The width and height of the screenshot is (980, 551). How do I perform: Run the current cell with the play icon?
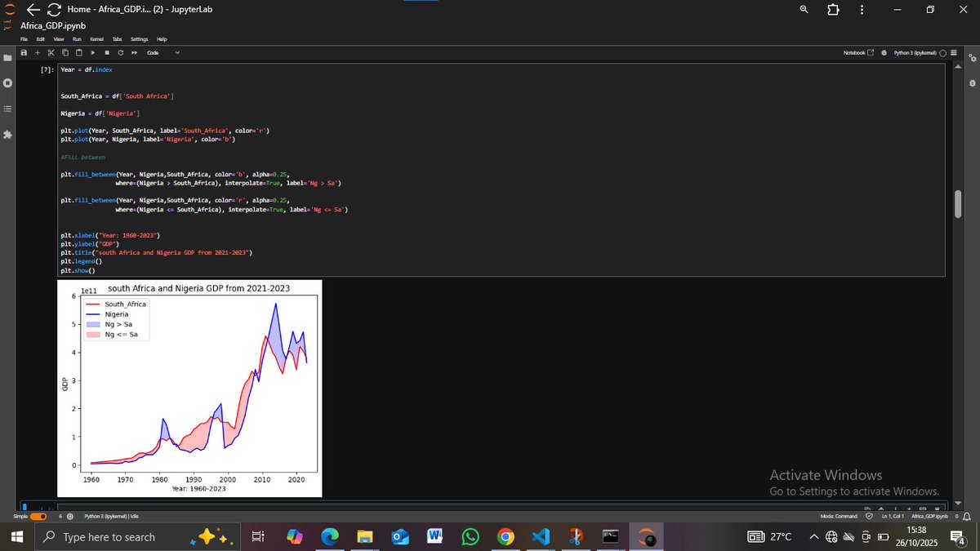point(92,52)
